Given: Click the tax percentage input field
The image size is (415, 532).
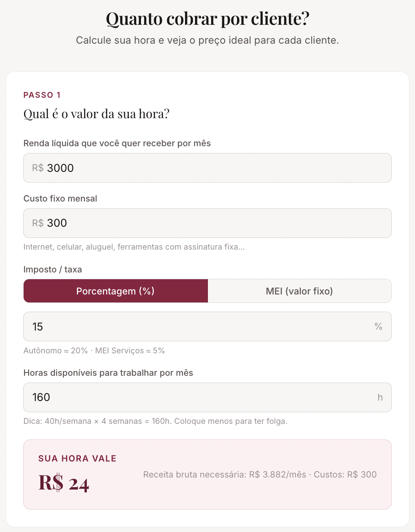Looking at the screenshot, I should coord(207,326).
